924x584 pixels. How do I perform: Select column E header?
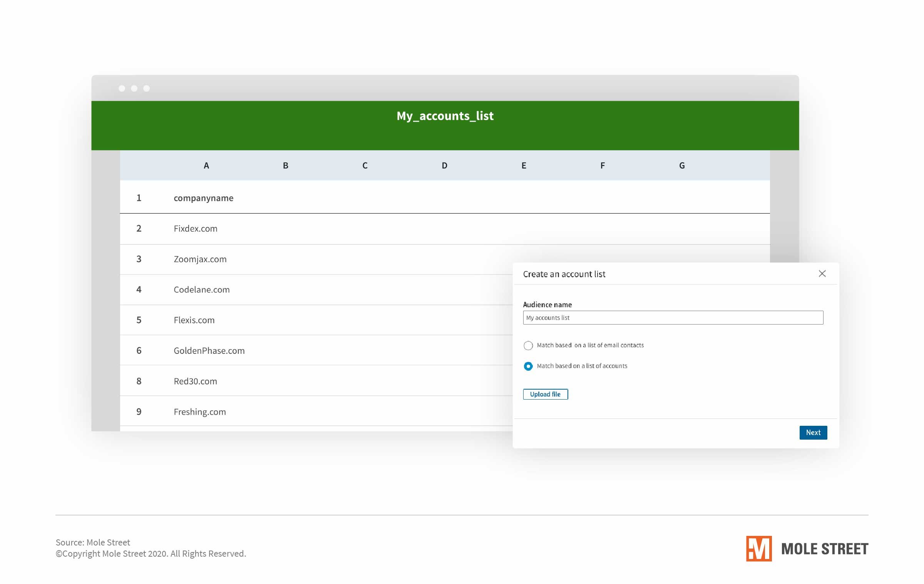[x=524, y=166]
